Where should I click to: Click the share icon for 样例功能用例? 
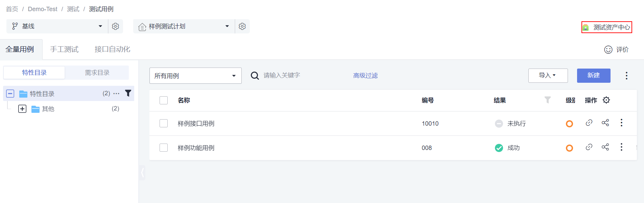tap(605, 147)
